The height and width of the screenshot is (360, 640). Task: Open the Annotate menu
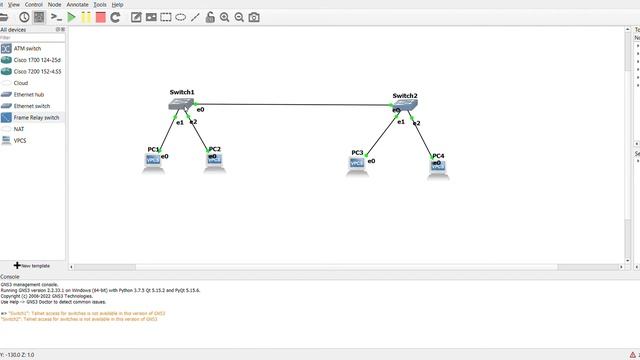click(78, 4)
